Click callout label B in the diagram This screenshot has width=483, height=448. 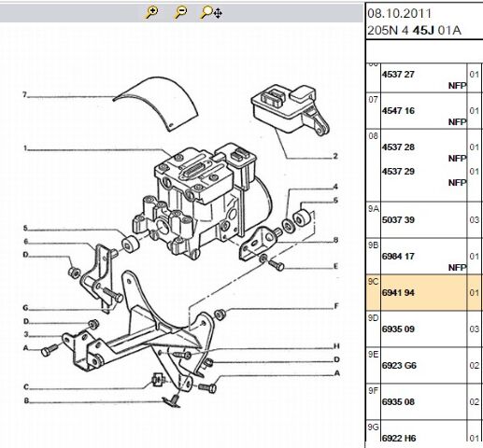[26, 401]
